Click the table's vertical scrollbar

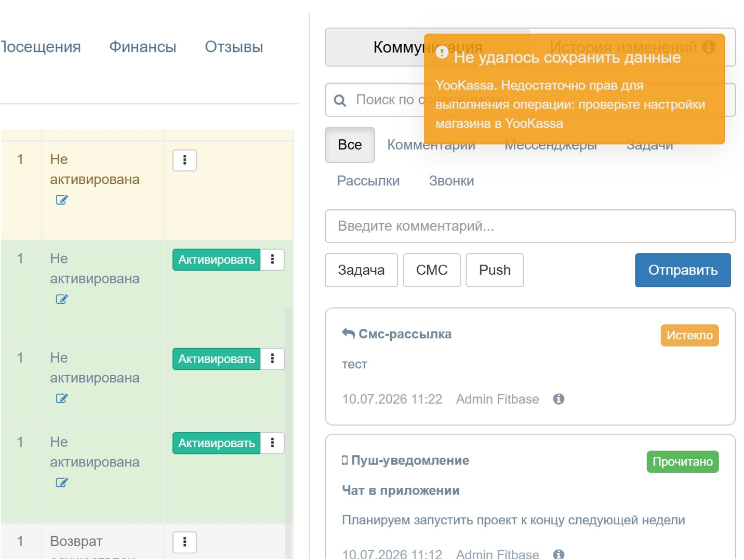(x=288, y=434)
